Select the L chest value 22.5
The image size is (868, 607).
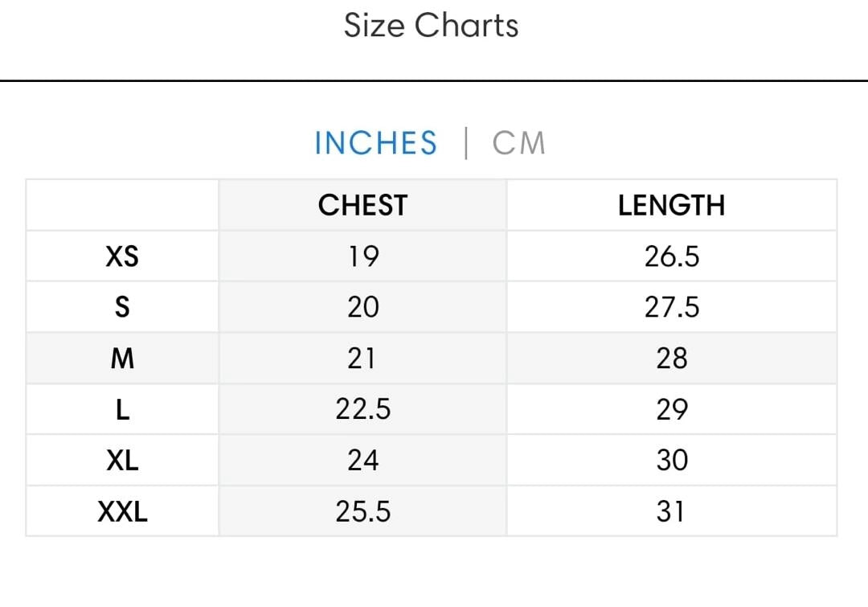pos(362,410)
